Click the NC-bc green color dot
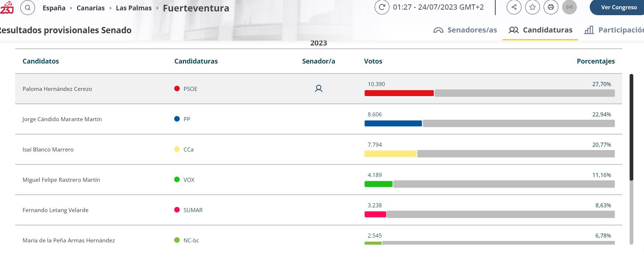 point(177,240)
